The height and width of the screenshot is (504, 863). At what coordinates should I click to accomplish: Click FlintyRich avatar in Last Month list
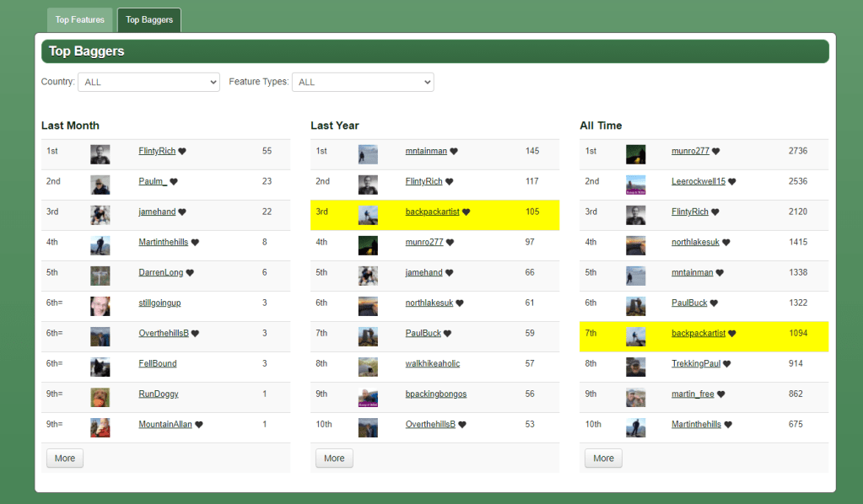coord(100,154)
